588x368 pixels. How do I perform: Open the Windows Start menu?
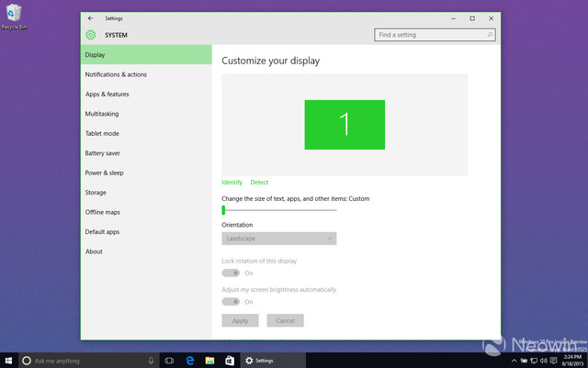(x=7, y=361)
